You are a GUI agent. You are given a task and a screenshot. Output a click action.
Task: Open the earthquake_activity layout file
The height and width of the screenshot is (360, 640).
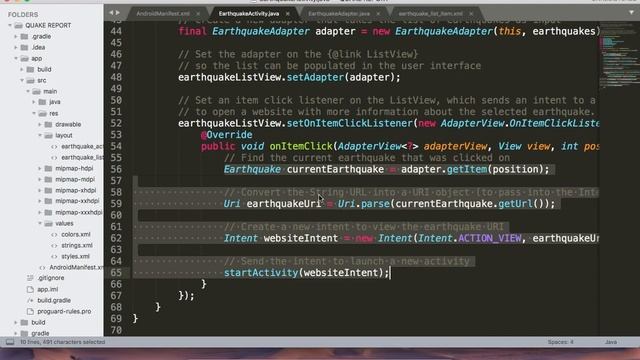pos(82,146)
